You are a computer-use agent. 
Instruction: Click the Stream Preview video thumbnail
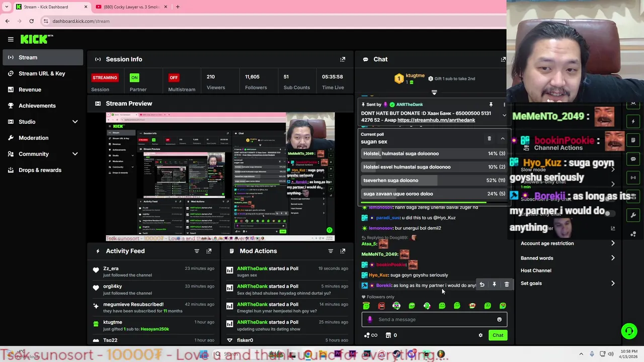[220, 177]
